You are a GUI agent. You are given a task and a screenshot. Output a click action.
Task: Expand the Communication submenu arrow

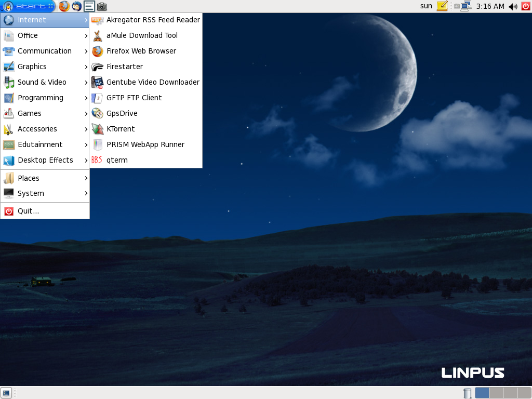pyautogui.click(x=86, y=51)
